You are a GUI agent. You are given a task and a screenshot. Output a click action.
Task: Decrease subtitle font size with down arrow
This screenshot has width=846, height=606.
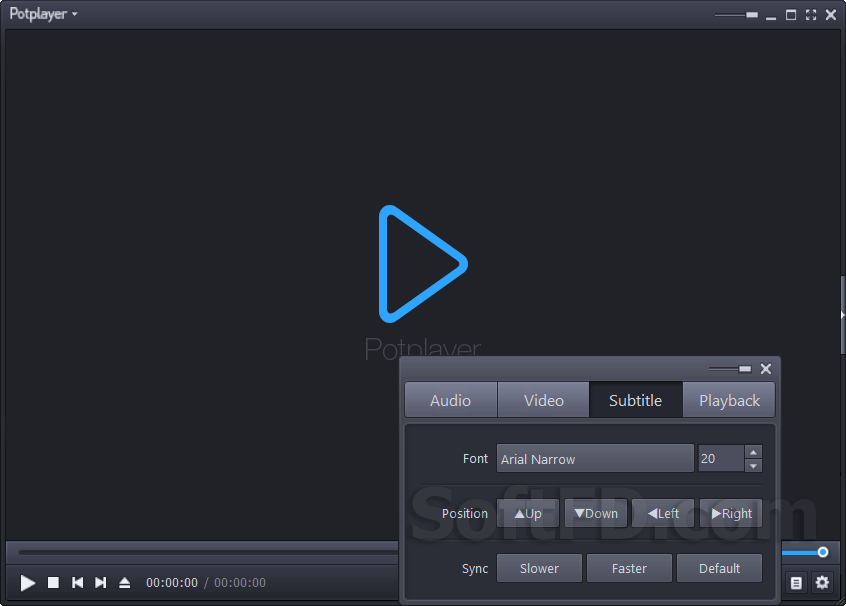tap(753, 466)
